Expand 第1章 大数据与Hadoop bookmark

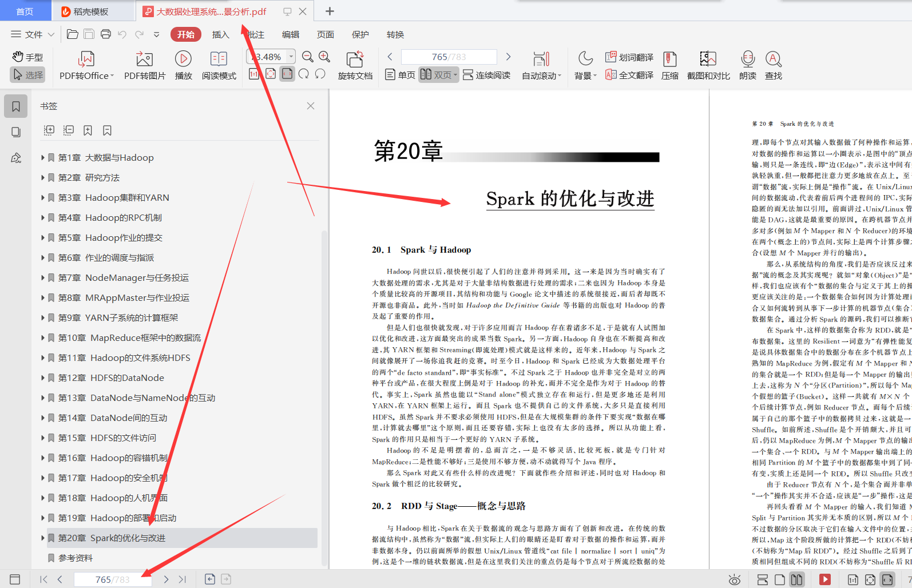pyautogui.click(x=42, y=157)
